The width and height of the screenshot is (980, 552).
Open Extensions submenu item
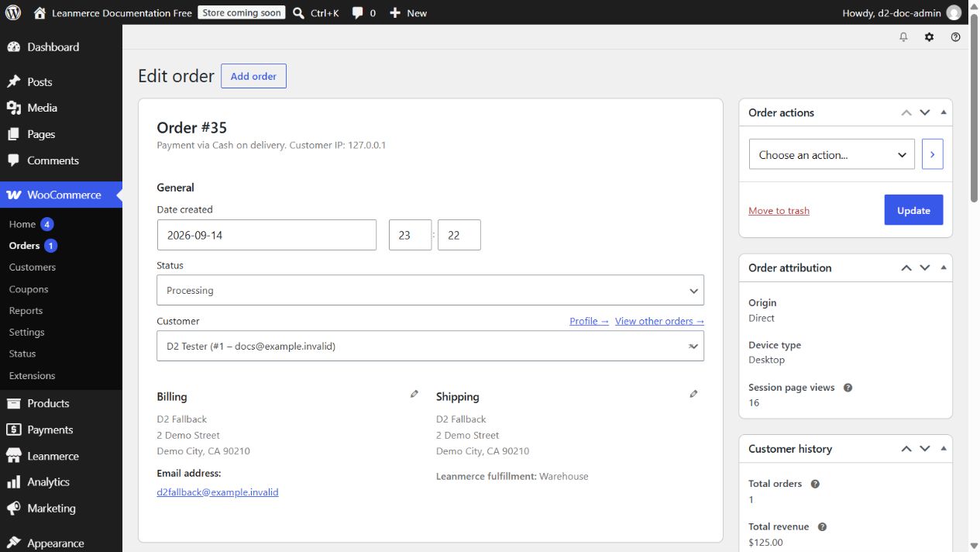(x=33, y=375)
